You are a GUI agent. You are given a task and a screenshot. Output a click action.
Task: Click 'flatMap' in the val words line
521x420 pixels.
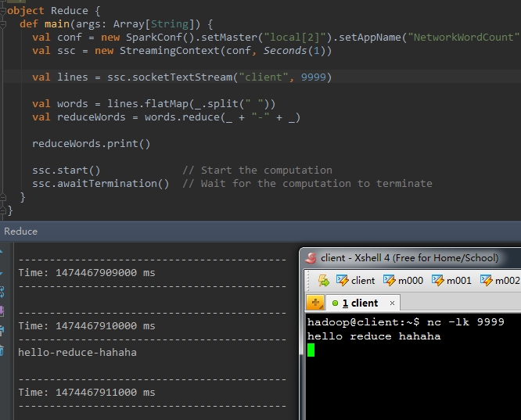167,104
